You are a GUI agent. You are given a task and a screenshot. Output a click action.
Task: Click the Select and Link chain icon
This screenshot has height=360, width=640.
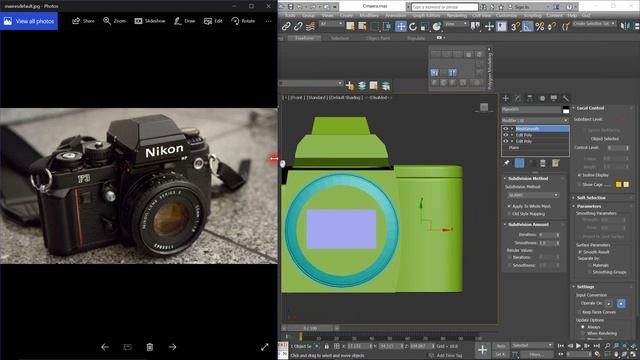click(x=286, y=27)
